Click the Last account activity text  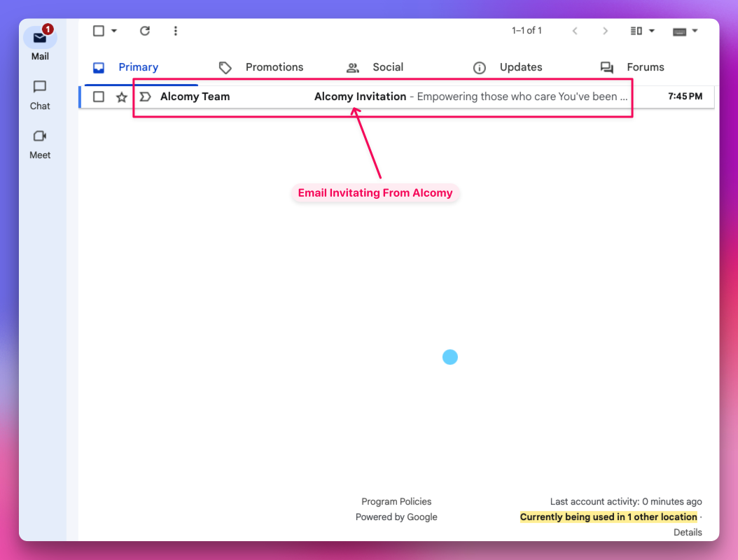point(626,502)
